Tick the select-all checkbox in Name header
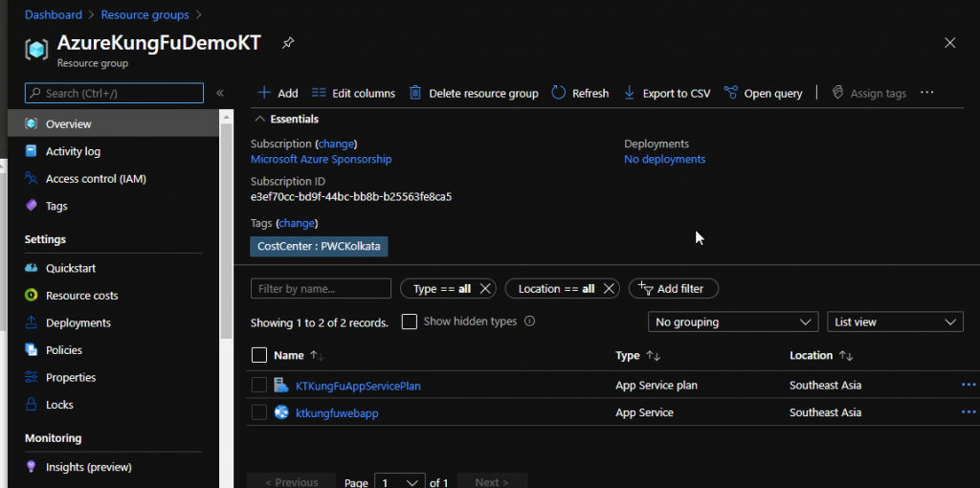Viewport: 980px width, 488px height. click(258, 355)
